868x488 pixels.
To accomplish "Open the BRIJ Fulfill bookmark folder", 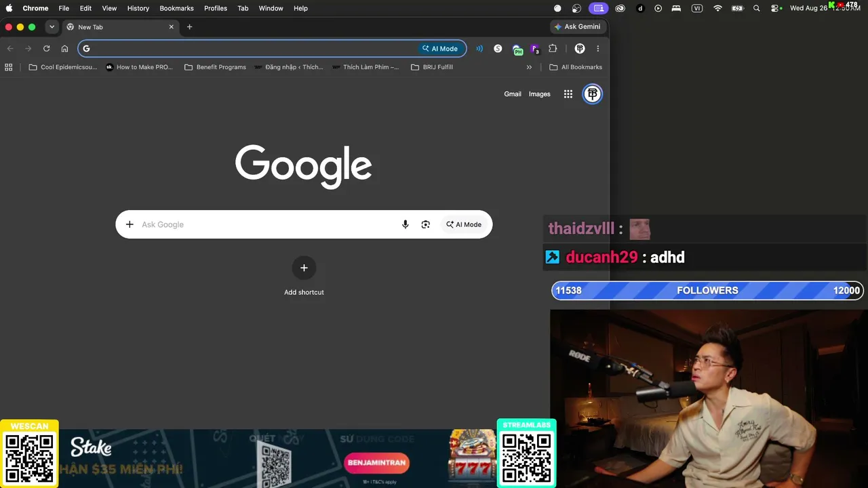I will (432, 67).
